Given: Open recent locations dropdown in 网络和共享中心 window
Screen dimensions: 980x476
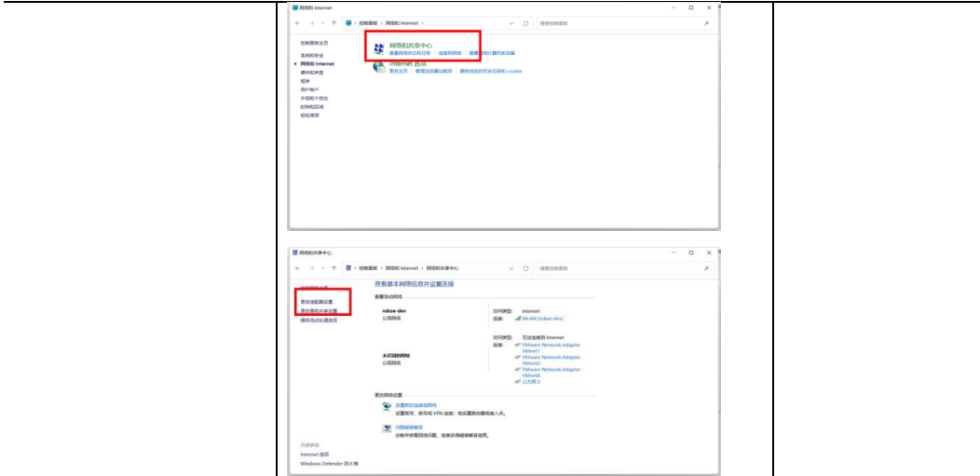Looking at the screenshot, I should (323, 268).
